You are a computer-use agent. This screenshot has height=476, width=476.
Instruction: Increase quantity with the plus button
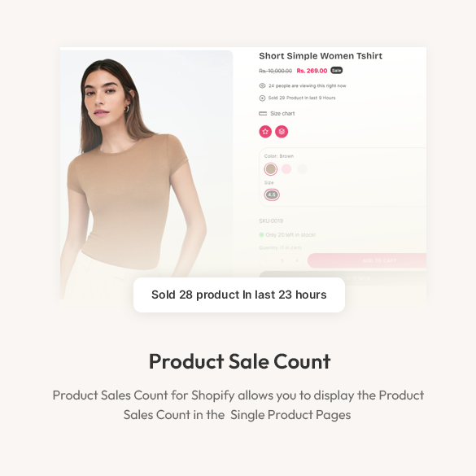pyautogui.click(x=297, y=260)
